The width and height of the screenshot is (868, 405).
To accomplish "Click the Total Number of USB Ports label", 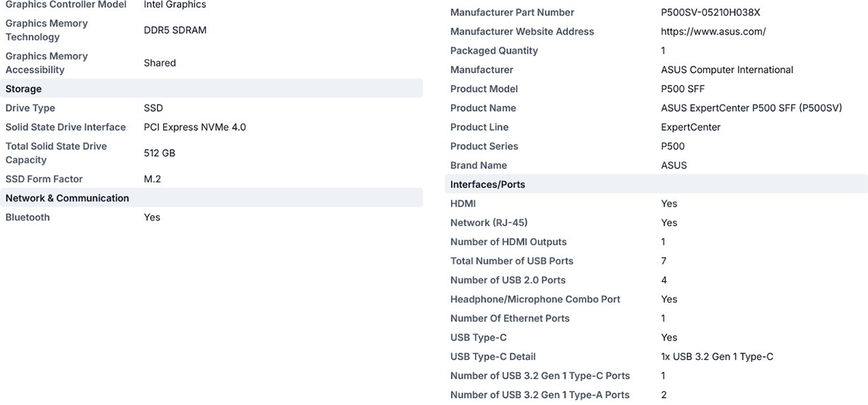I will [512, 262].
